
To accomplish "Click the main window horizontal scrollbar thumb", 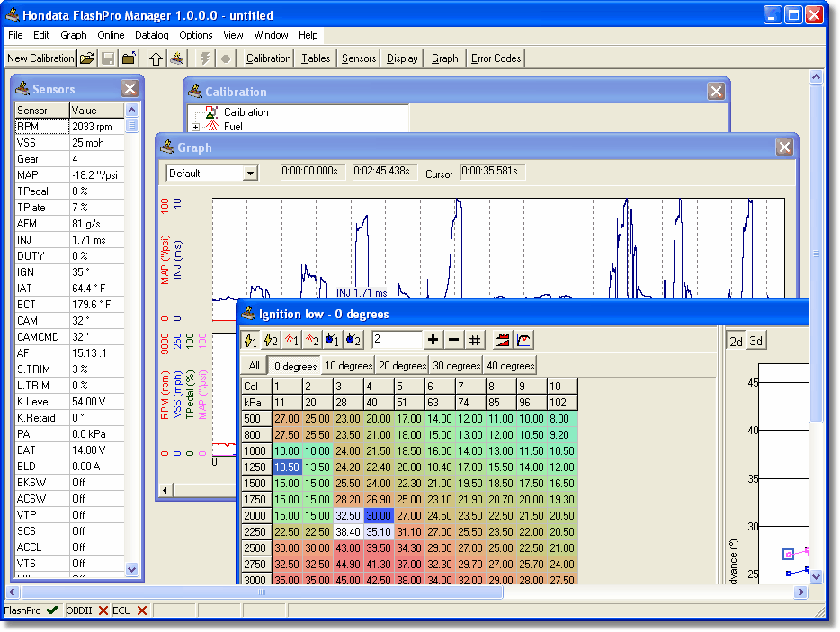I will click(262, 592).
